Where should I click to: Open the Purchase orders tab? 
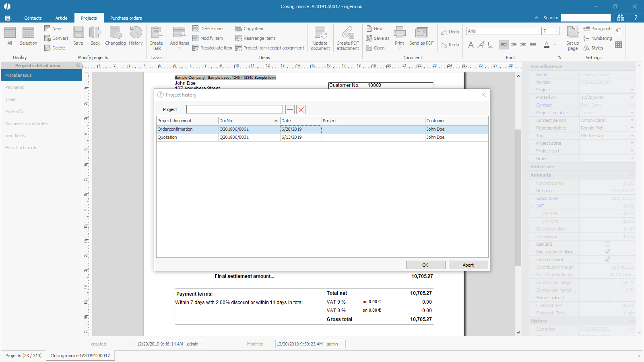point(126,18)
